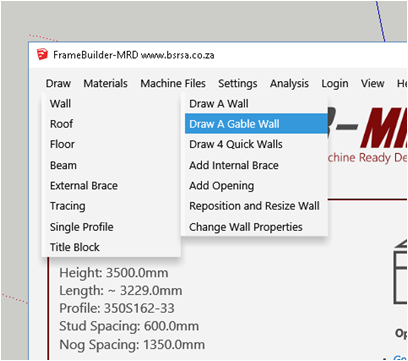Open the Machine Files menu
The width and height of the screenshot is (408, 361).
(173, 83)
